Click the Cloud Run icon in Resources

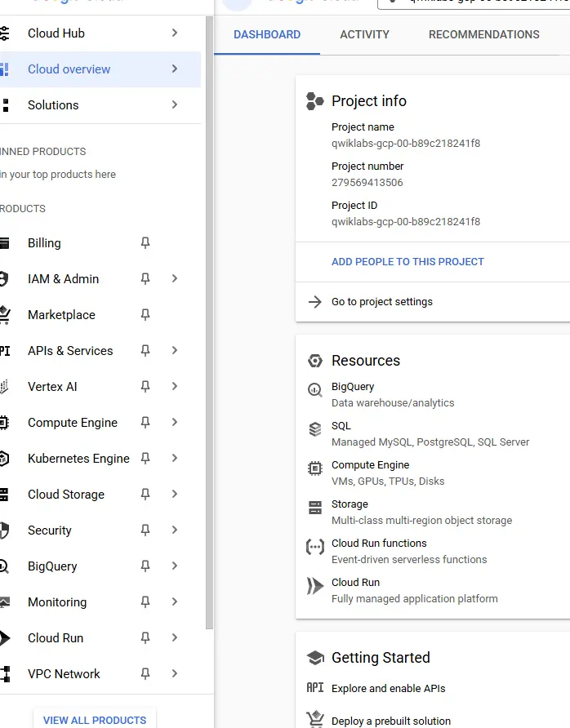point(315,586)
